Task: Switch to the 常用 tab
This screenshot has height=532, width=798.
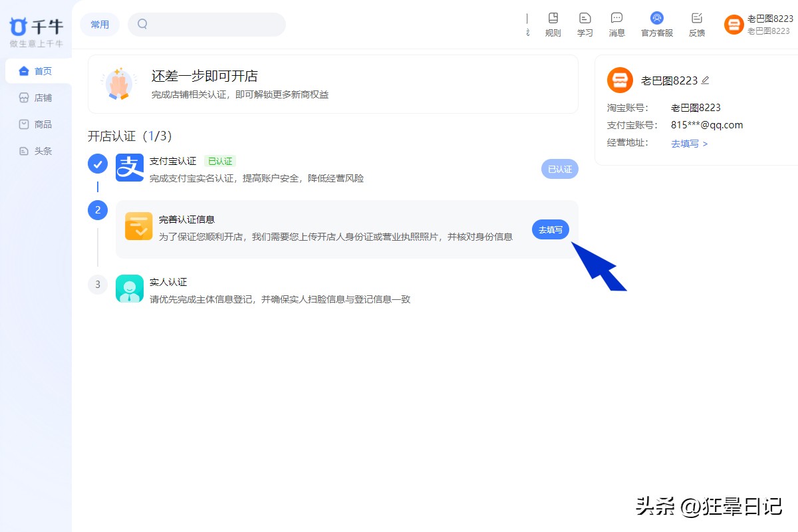Action: coord(99,24)
